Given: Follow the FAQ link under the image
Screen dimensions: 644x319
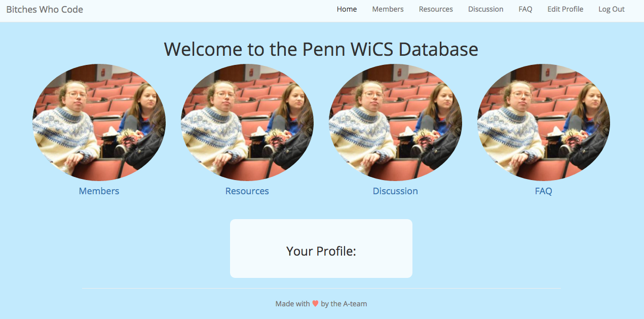Looking at the screenshot, I should 544,191.
